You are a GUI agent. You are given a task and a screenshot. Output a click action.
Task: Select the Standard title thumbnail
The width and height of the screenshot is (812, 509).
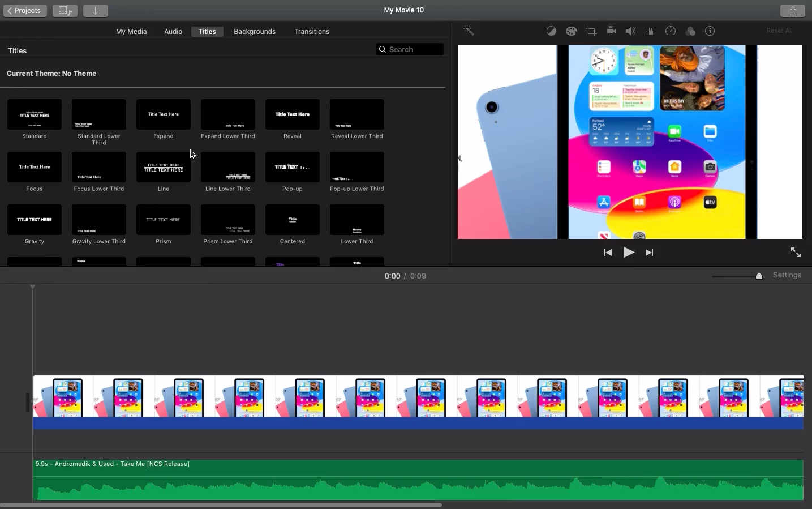[x=35, y=115]
